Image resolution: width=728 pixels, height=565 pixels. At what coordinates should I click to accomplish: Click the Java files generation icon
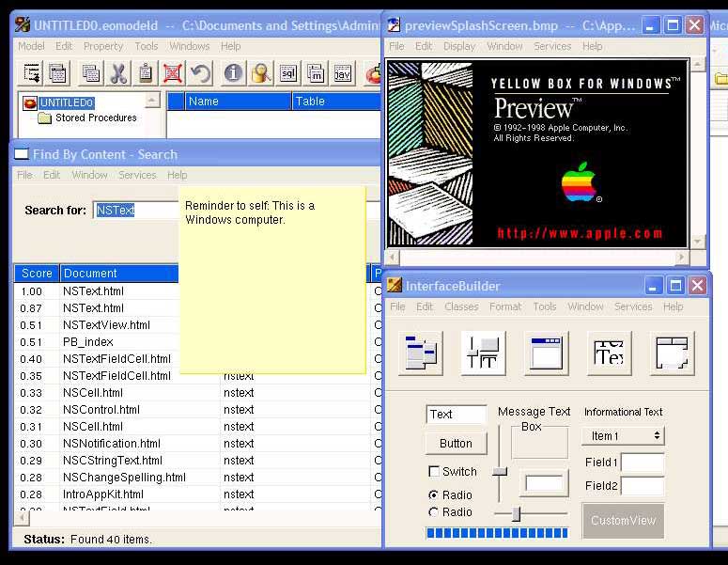click(343, 73)
